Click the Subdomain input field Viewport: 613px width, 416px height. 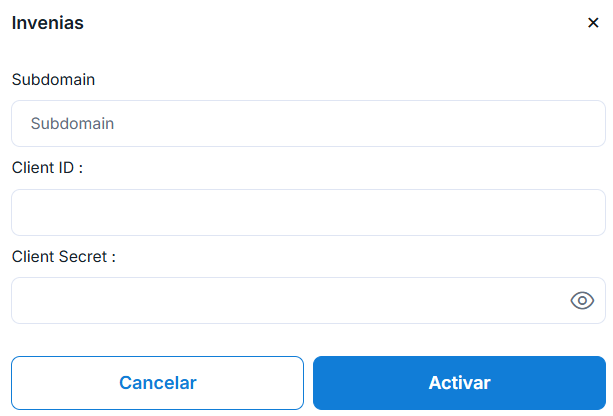click(308, 124)
